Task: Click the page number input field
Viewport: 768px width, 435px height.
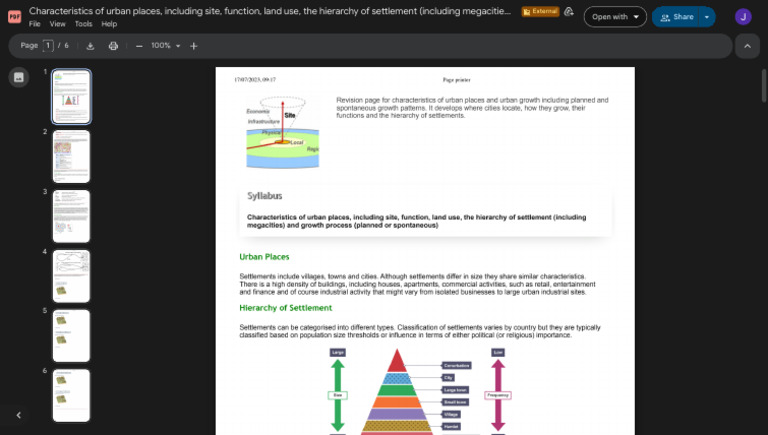Action: [48, 46]
